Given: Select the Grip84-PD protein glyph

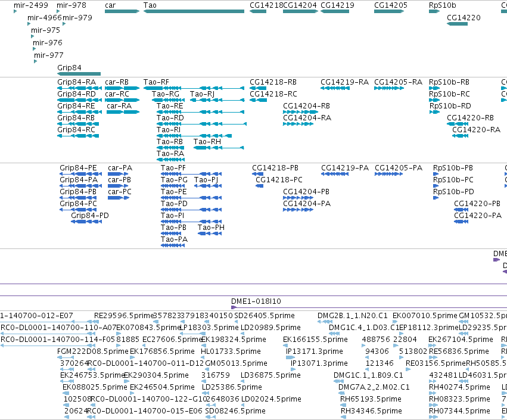Looking at the screenshot, I should [x=86, y=222].
